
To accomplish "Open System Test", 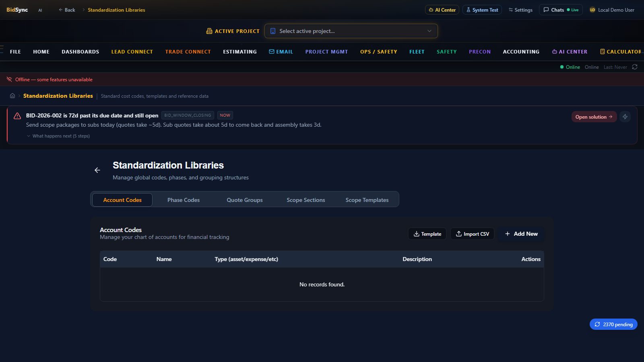I will (482, 10).
